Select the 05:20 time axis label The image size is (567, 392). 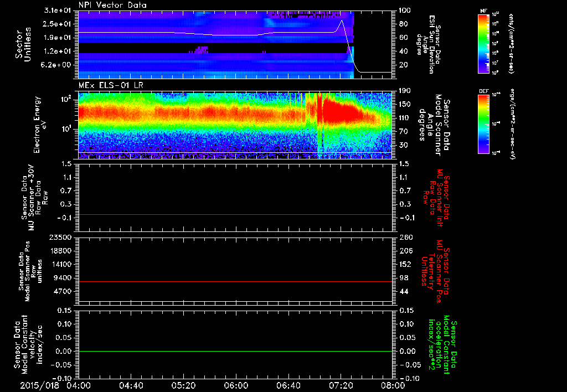[x=183, y=385]
